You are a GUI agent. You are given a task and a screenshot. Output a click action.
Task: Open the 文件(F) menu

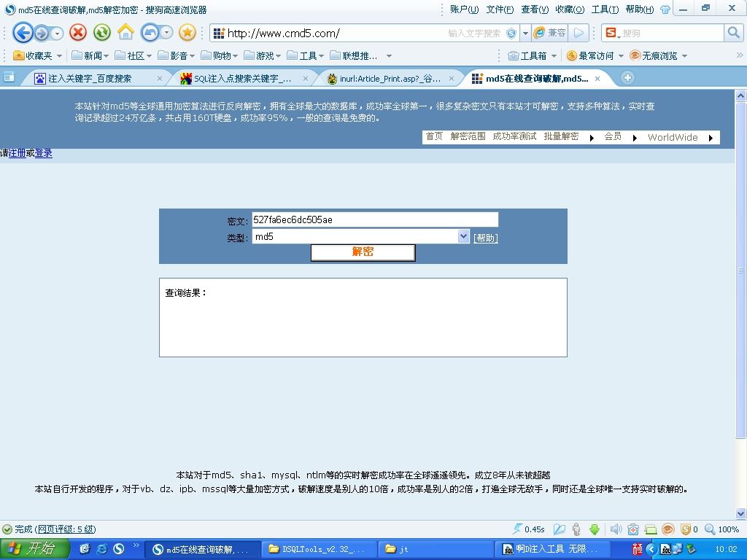500,9
